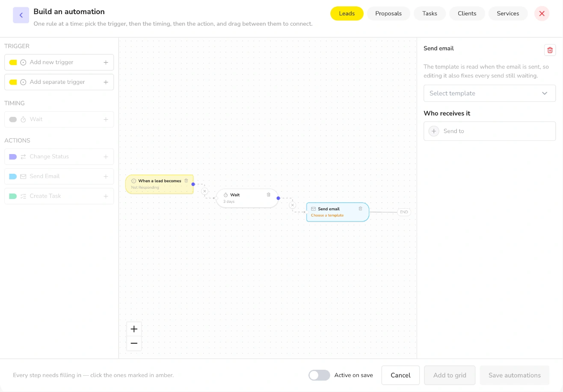The width and height of the screenshot is (563, 392).
Task: Toggle Active on save switch
Action: [319, 375]
